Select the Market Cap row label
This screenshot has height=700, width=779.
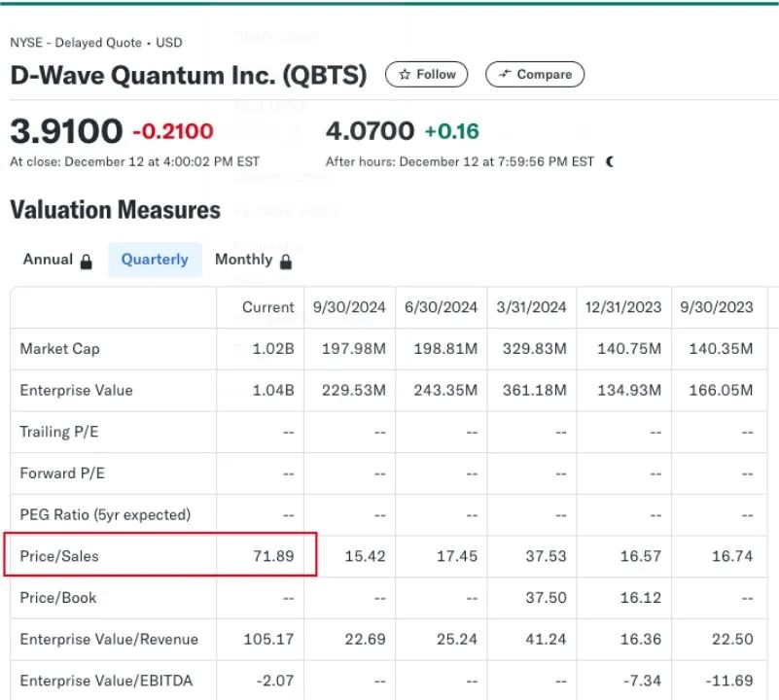pyautogui.click(x=59, y=349)
